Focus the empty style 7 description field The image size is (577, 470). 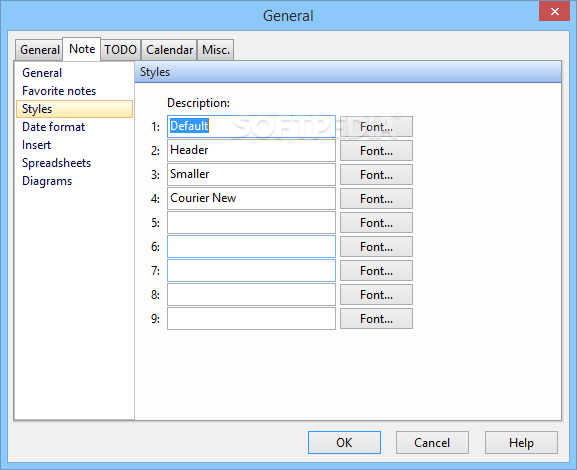pos(251,271)
